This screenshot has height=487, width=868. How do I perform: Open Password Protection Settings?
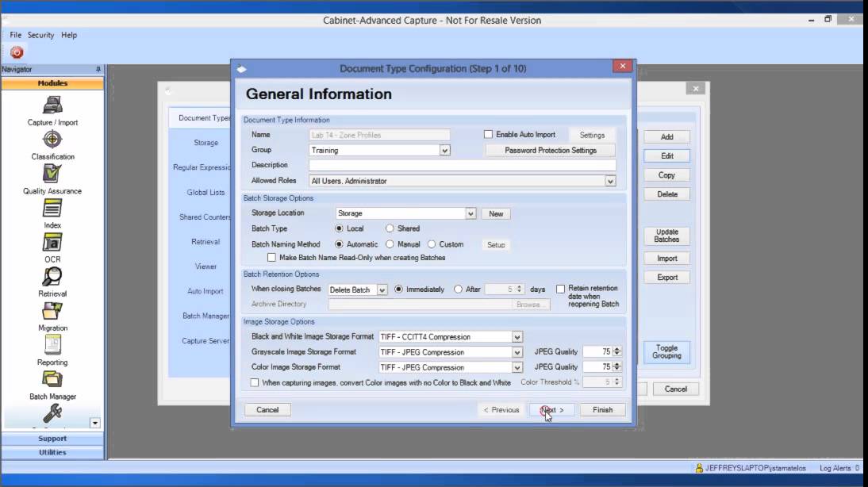pyautogui.click(x=551, y=151)
